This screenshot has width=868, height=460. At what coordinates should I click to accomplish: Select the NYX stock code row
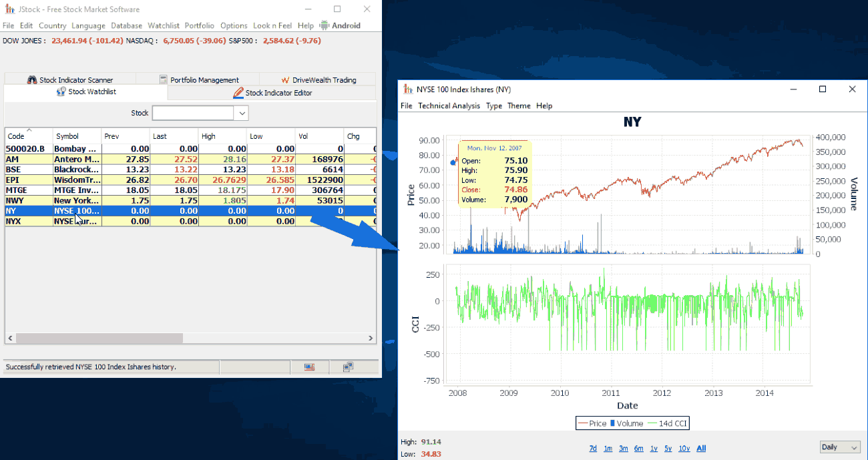click(190, 221)
